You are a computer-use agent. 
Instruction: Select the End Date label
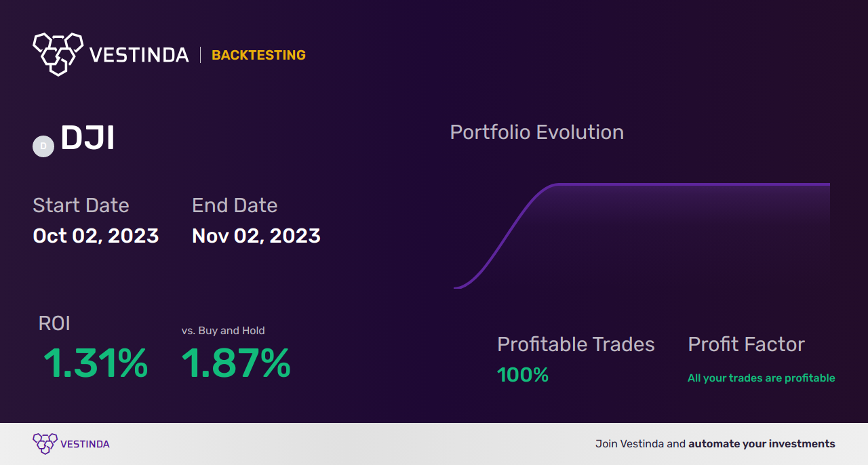click(x=235, y=205)
